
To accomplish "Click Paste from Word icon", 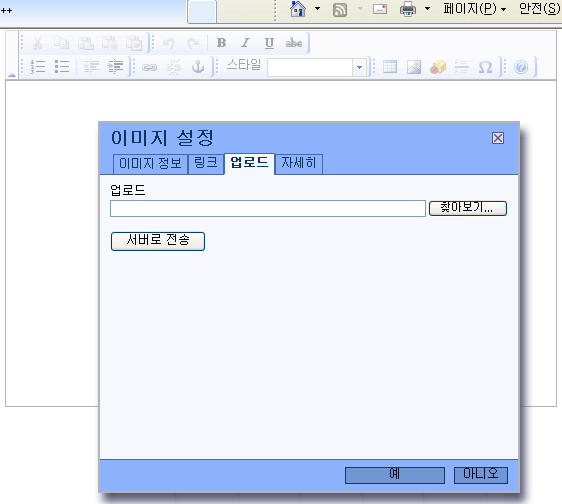I will click(134, 43).
